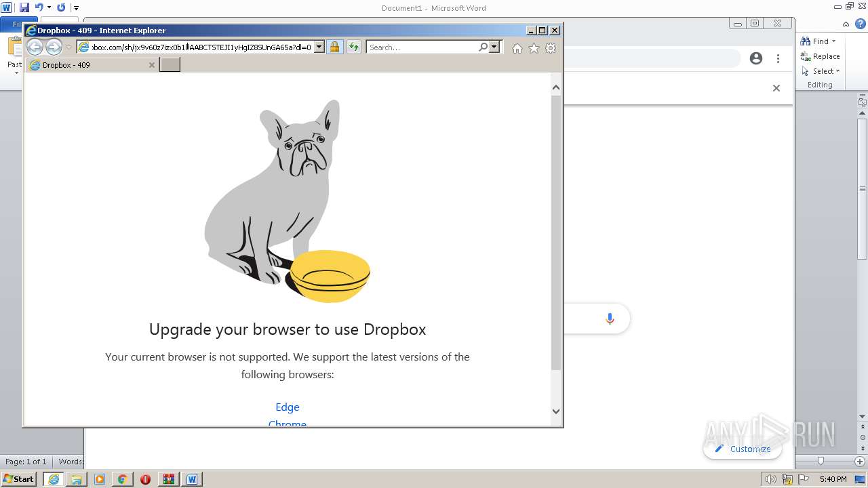
Task: Click the volume icon in system tray
Action: (x=770, y=479)
